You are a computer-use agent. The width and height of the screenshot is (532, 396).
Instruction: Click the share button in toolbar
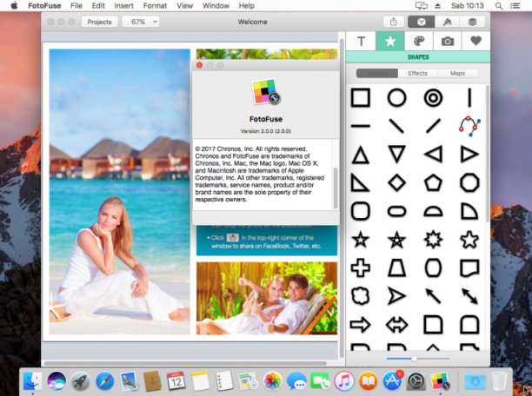coord(394,22)
